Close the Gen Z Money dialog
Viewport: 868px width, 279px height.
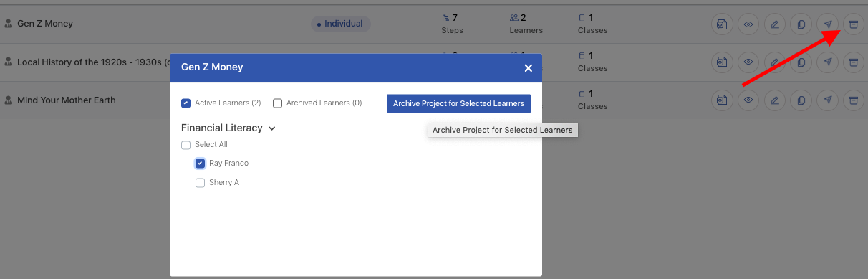(x=529, y=68)
